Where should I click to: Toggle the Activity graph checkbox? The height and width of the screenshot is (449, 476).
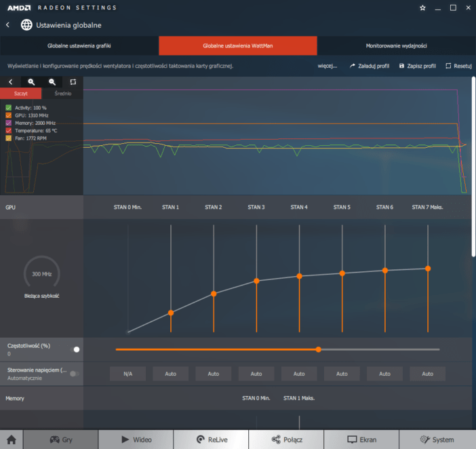pos(9,108)
